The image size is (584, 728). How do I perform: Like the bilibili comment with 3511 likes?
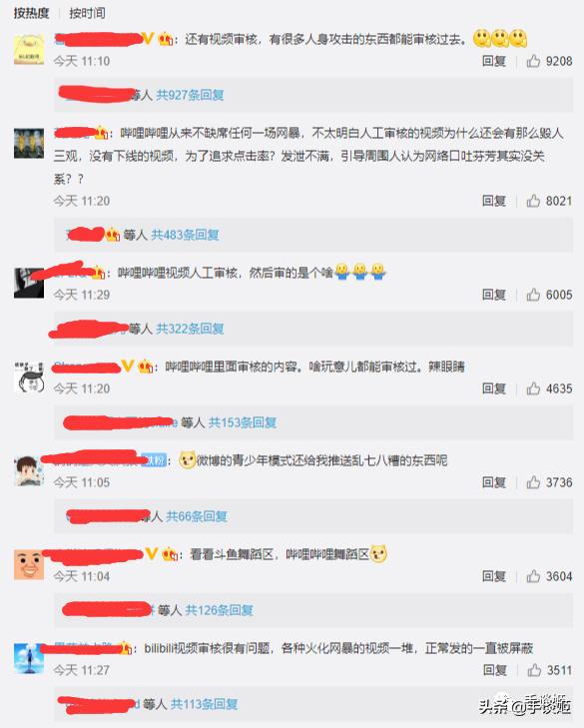click(x=534, y=670)
